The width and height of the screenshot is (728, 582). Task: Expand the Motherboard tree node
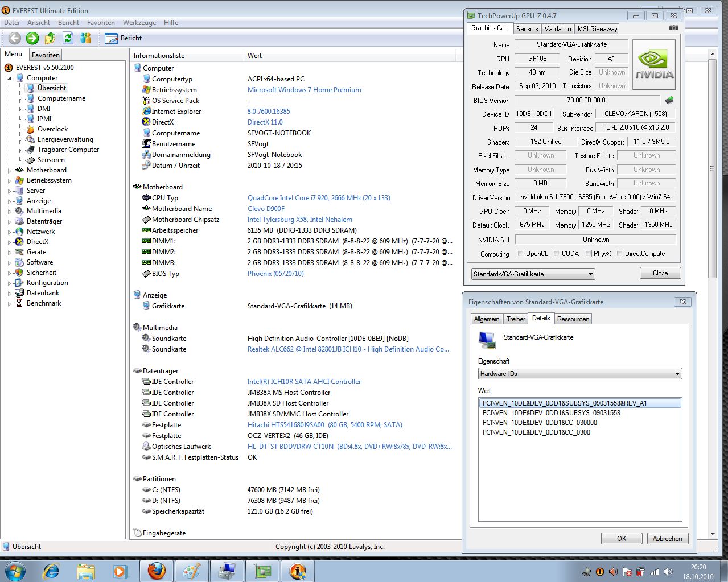click(x=9, y=170)
